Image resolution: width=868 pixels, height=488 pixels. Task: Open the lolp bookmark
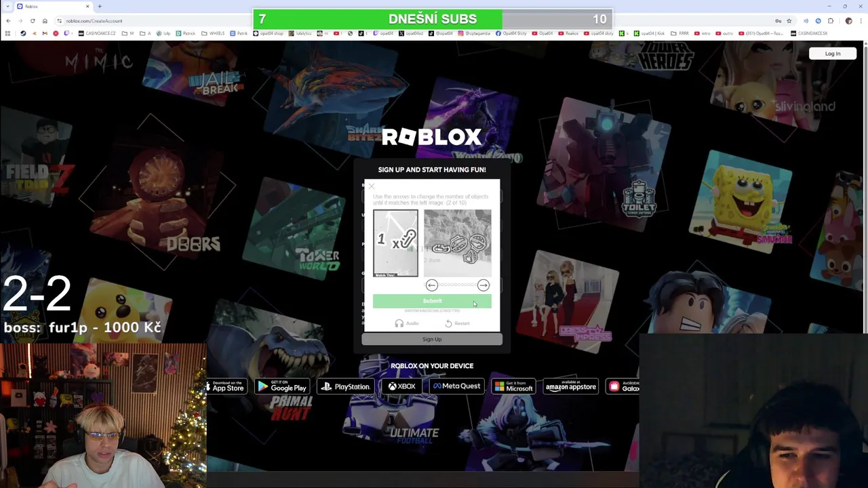point(163,33)
